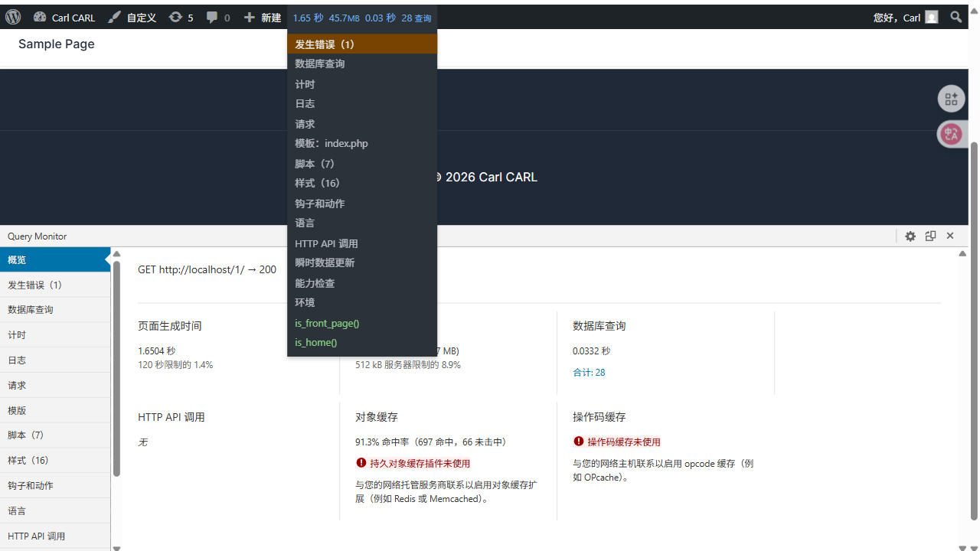
Task: Click the Query Monitor panel position toggle icon
Action: click(931, 236)
